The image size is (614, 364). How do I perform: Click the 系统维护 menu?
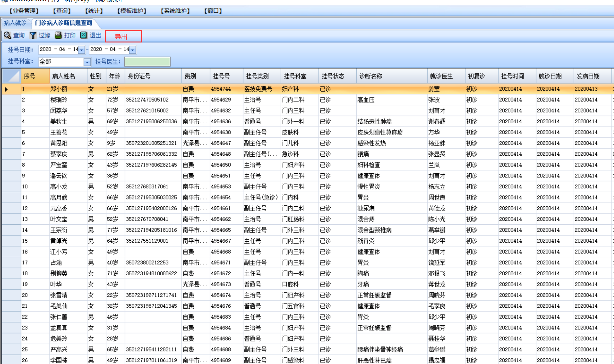click(x=175, y=11)
